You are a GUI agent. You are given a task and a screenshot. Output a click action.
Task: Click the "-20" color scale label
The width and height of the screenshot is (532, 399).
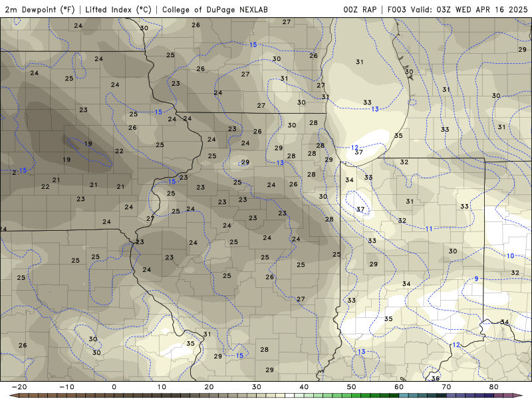click(x=19, y=387)
